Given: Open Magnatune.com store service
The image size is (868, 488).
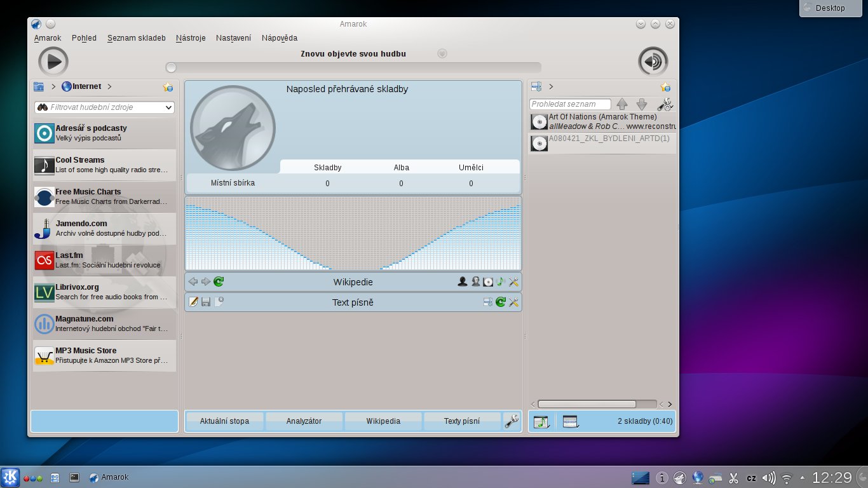Looking at the screenshot, I should (x=104, y=323).
